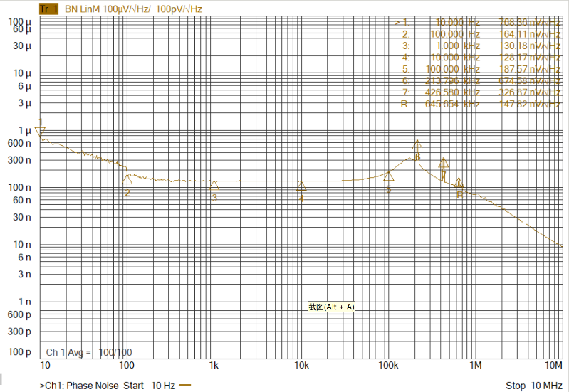The height and width of the screenshot is (392, 569).
Task: Click the trace color line in channel bar
Action: (186, 386)
